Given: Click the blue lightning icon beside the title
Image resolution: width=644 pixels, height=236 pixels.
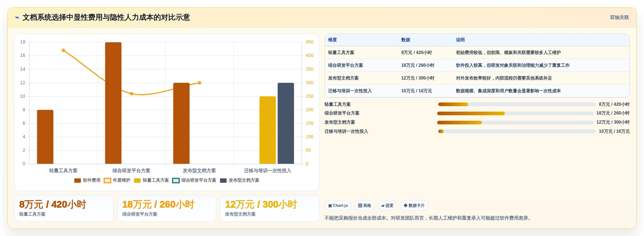Looking at the screenshot, I should [17, 18].
